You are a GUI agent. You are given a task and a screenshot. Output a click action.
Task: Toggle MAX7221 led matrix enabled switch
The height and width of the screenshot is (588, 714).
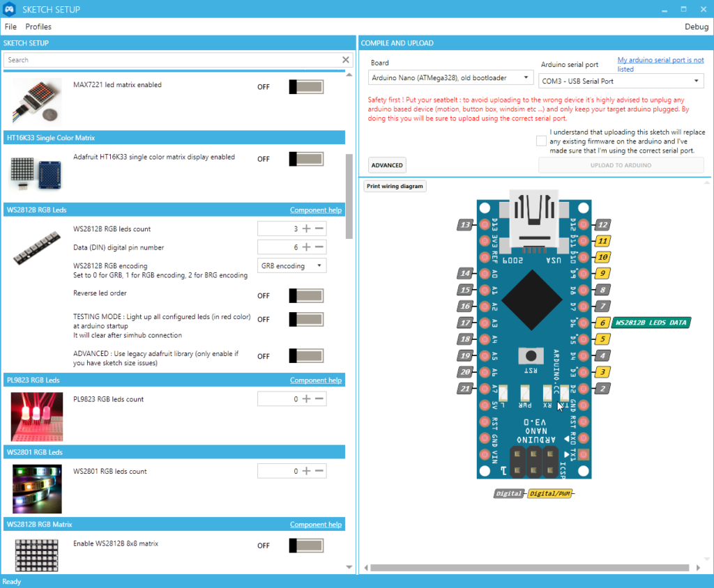coord(306,86)
